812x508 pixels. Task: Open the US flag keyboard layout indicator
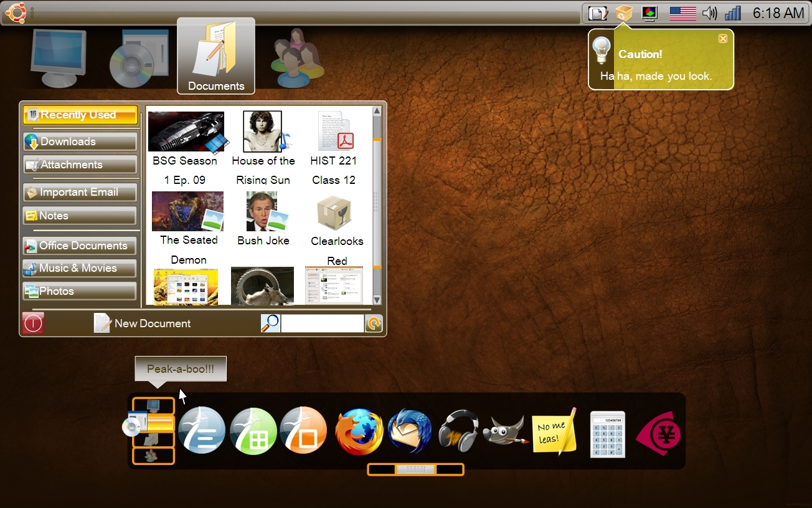(682, 13)
